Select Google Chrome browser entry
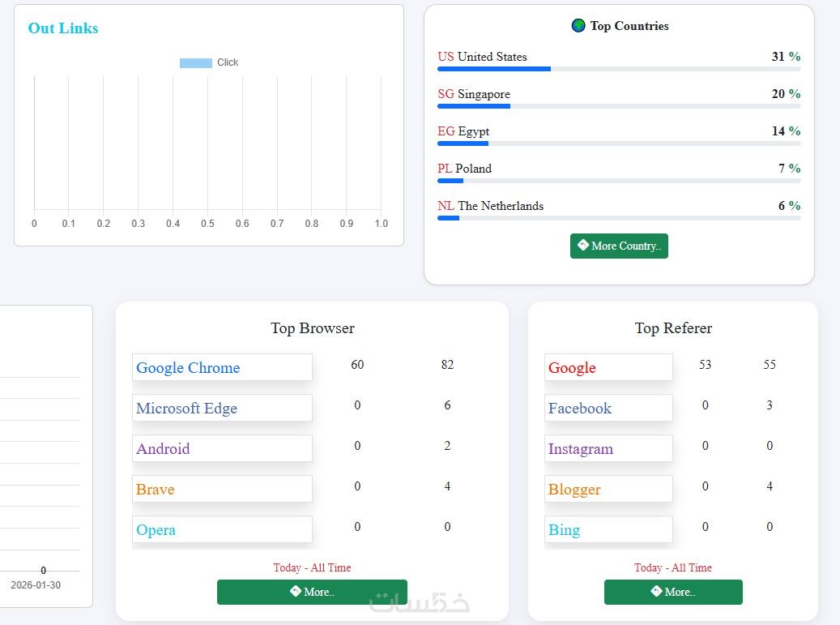The width and height of the screenshot is (840, 625). (222, 367)
